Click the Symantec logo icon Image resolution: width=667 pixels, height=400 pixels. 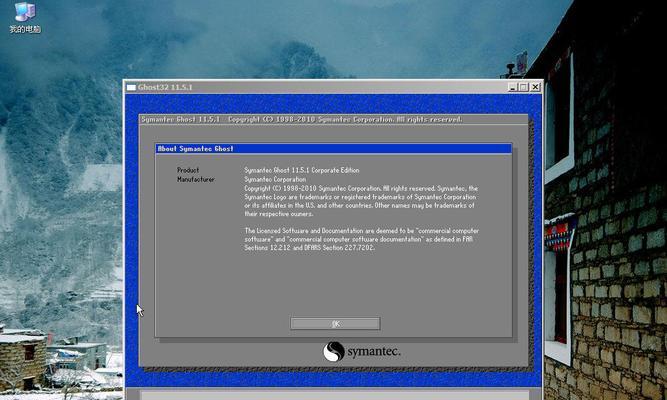point(334,351)
